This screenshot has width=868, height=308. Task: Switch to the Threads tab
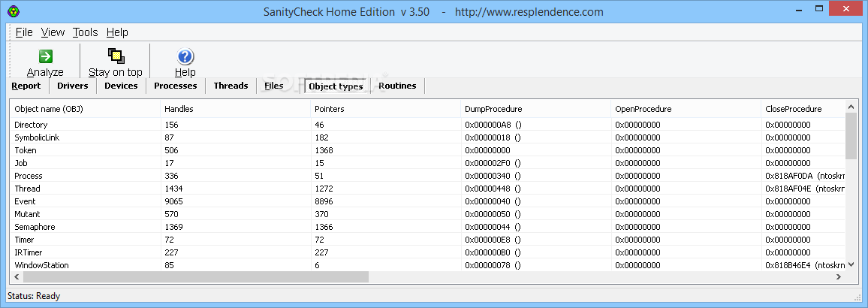[x=231, y=86]
